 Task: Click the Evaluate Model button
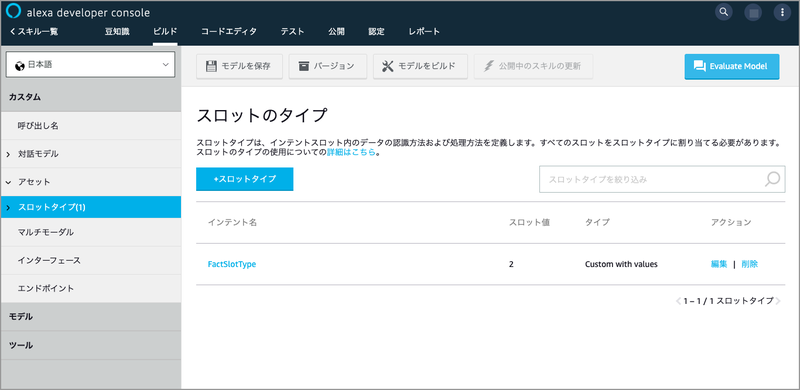732,66
